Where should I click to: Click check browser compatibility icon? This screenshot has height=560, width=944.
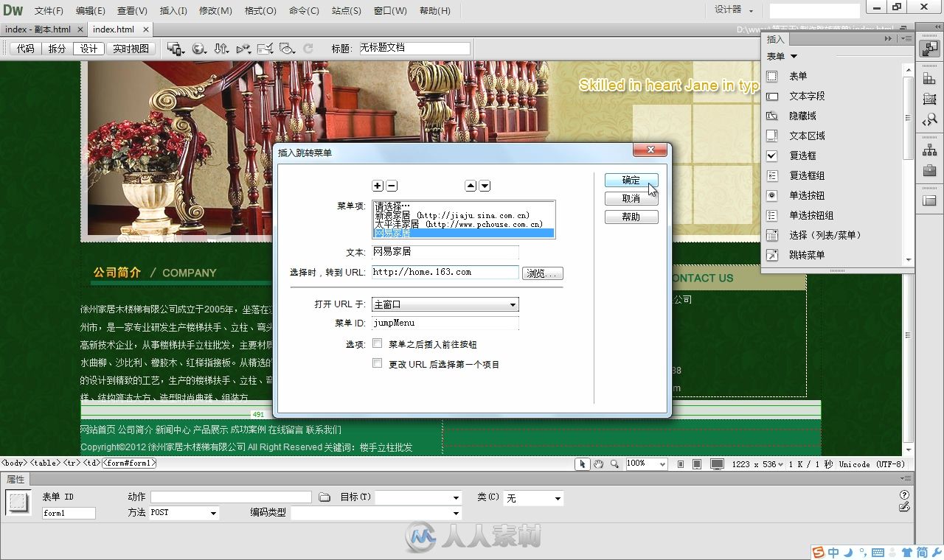click(265, 49)
